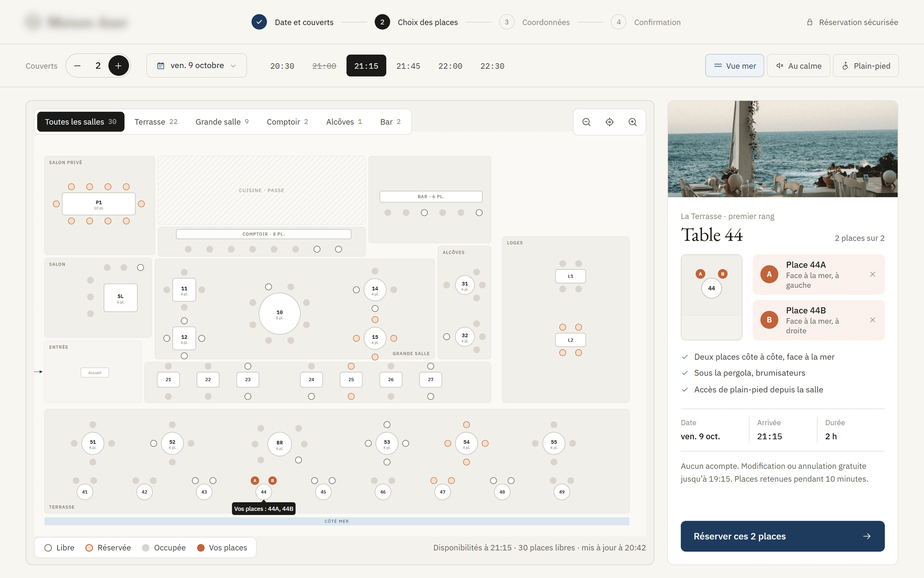Image resolution: width=924 pixels, height=578 pixels.
Task: Increase the number of couverts
Action: click(x=118, y=66)
